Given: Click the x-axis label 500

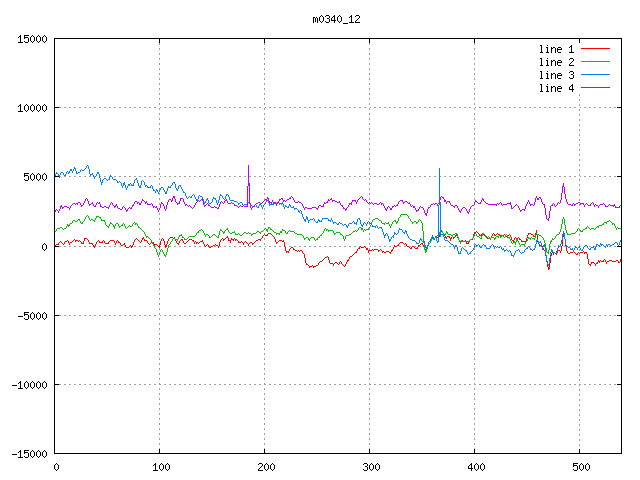Looking at the screenshot, I should [x=580, y=467].
